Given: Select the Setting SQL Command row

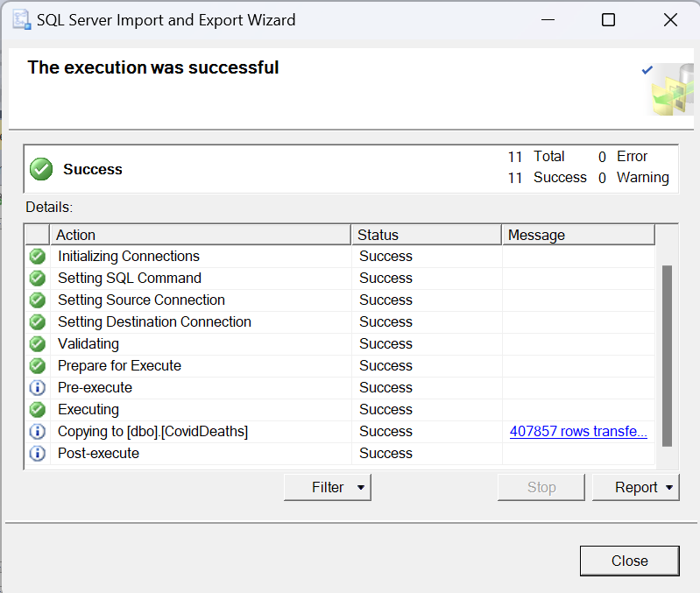Looking at the screenshot, I should (x=130, y=279).
